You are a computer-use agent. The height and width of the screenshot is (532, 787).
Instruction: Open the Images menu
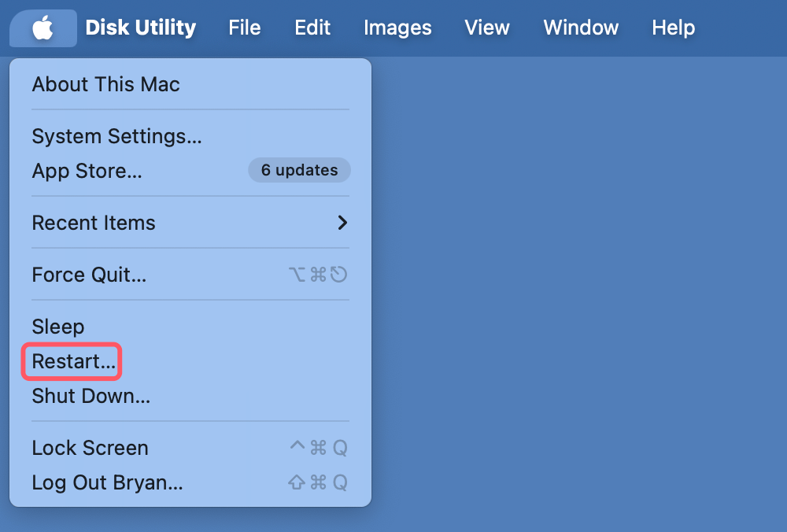coord(397,28)
